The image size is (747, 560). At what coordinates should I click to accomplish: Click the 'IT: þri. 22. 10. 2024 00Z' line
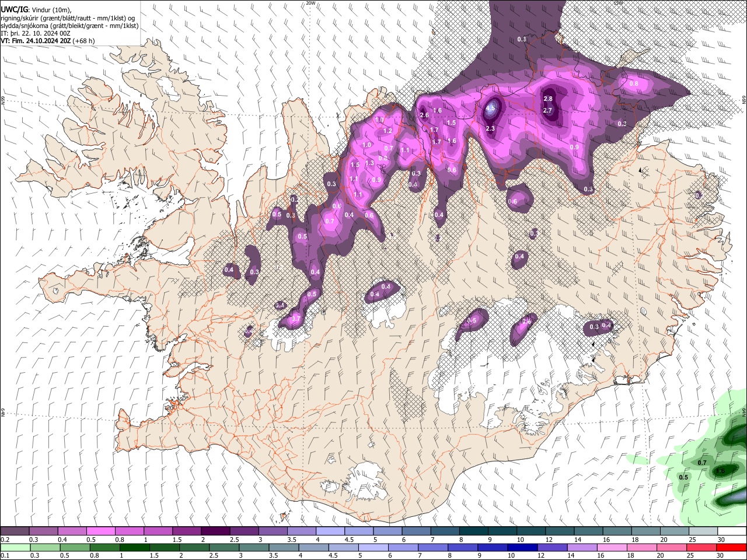pyautogui.click(x=36, y=33)
